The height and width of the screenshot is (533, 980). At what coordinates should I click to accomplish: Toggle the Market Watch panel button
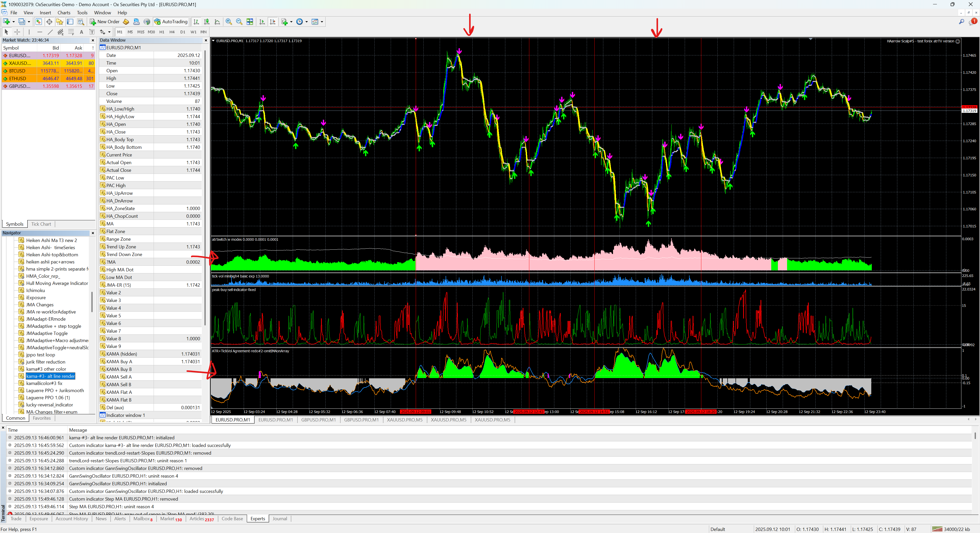(39, 22)
